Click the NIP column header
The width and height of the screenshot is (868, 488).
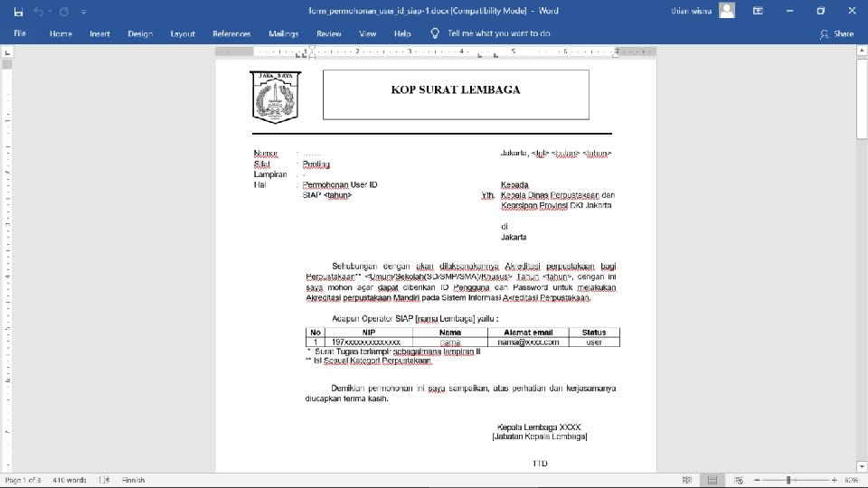369,333
